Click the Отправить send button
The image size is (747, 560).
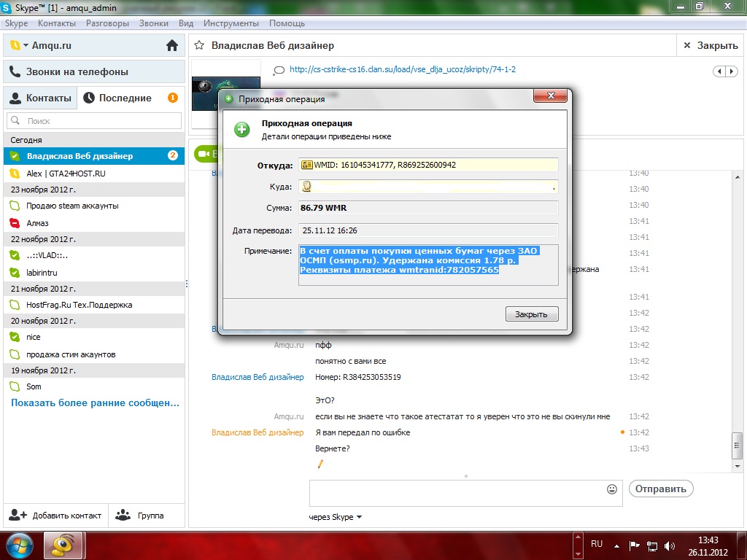pos(661,489)
